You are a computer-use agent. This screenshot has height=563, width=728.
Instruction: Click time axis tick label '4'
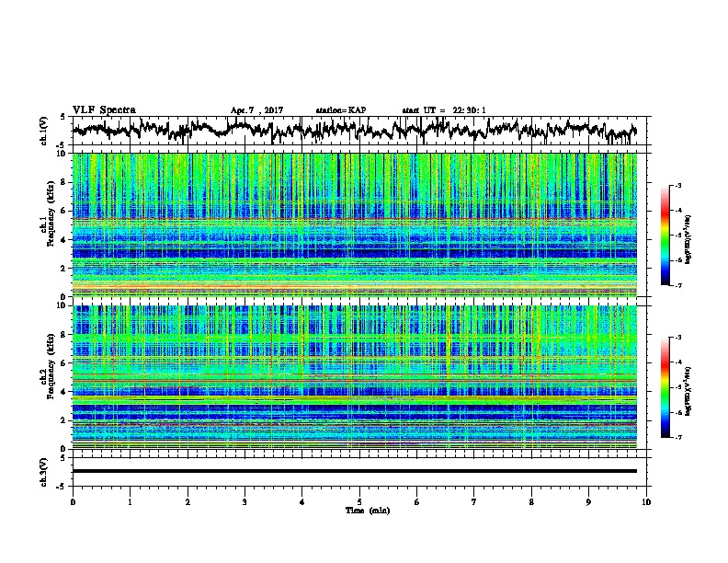point(302,502)
